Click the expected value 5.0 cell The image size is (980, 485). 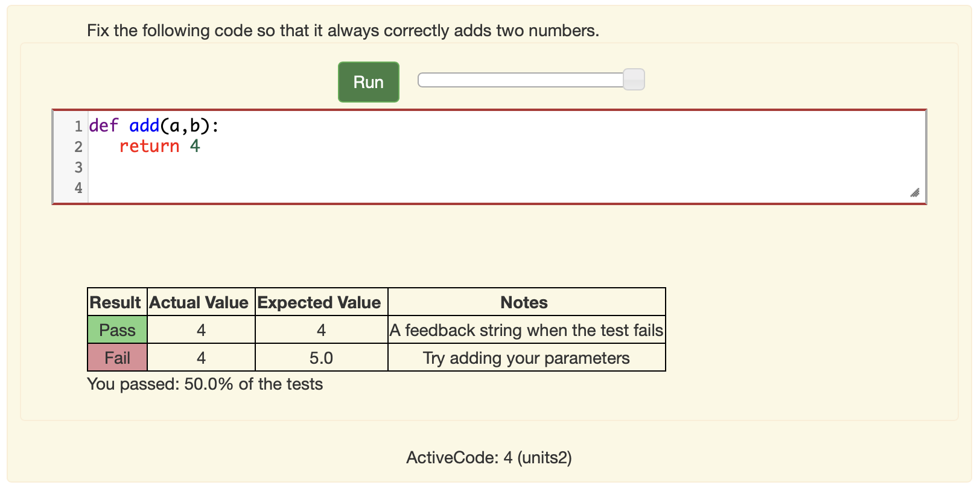pos(322,358)
